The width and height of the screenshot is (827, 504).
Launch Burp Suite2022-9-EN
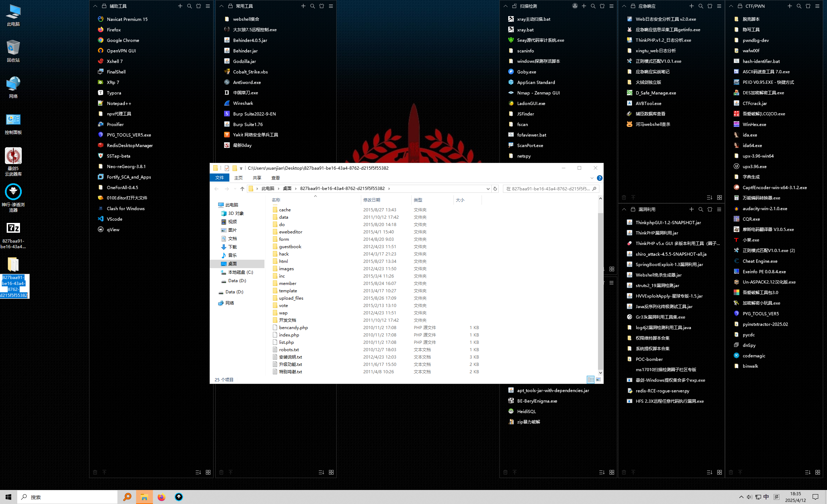pos(250,114)
